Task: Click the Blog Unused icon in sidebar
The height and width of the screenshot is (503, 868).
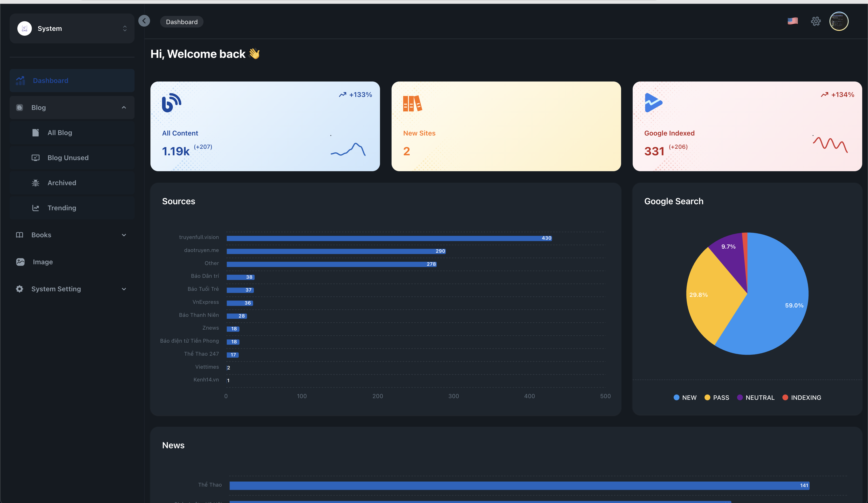Action: click(36, 157)
